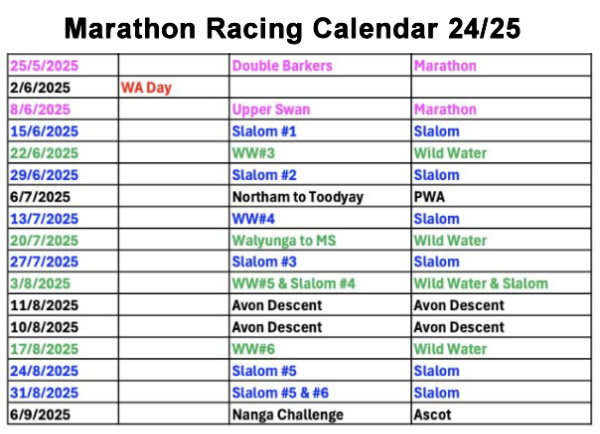Select the Walyunga to MS event
The height and width of the screenshot is (434, 600).
coord(281,241)
